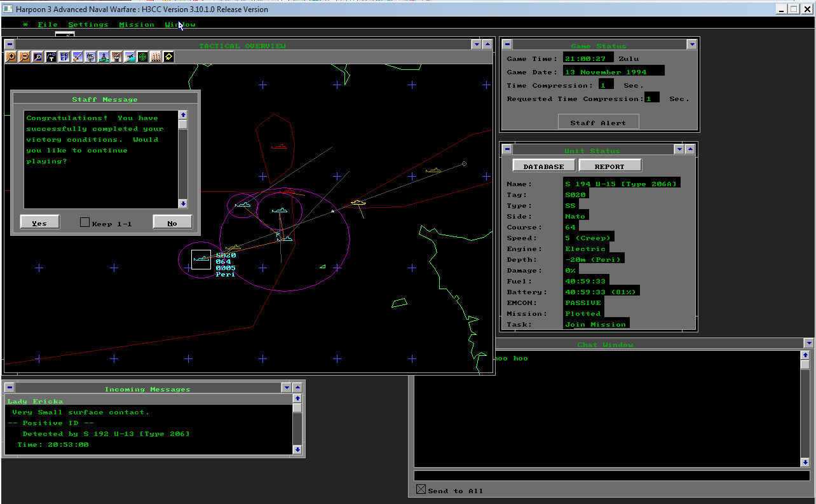Click the chat message input field
This screenshot has width=816, height=504.
[612, 475]
